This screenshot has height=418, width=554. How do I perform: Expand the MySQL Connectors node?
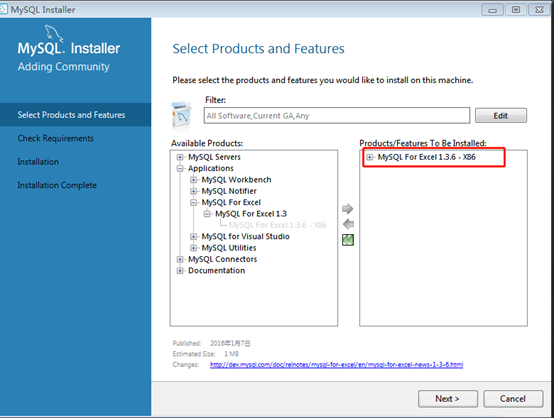click(180, 259)
